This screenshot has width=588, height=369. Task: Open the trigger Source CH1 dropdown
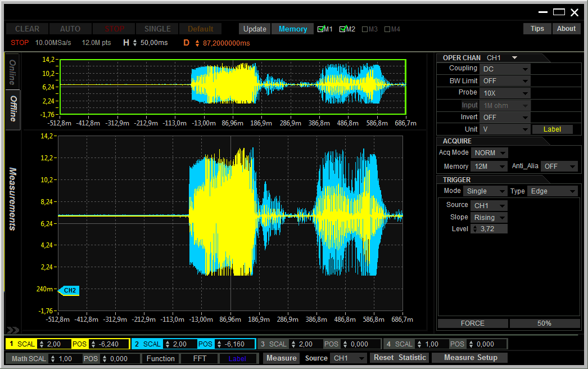[x=489, y=206]
